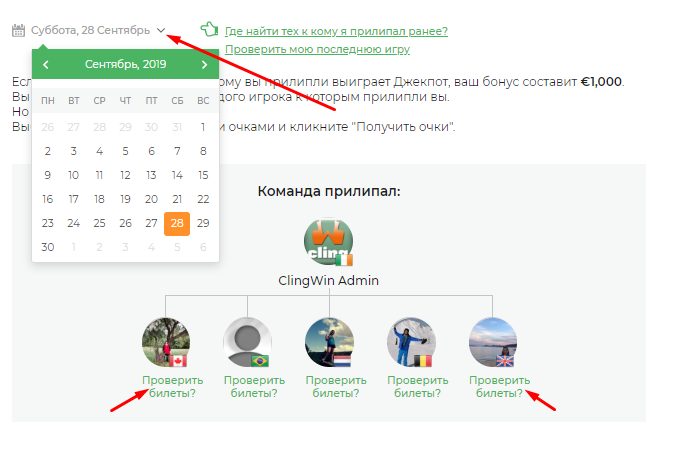This screenshot has width=684, height=466.
Task: Select September 22 in the calendar
Action: coord(203,199)
